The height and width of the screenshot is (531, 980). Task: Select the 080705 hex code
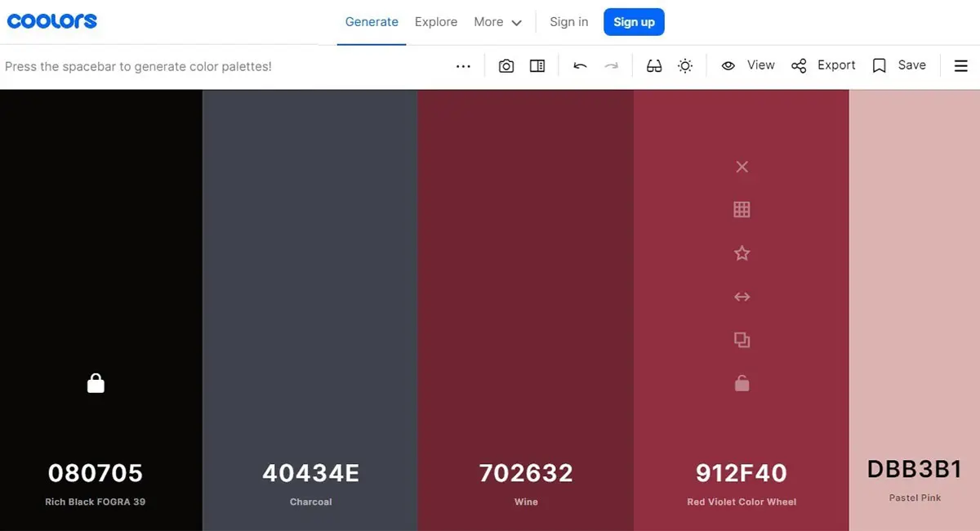point(96,473)
